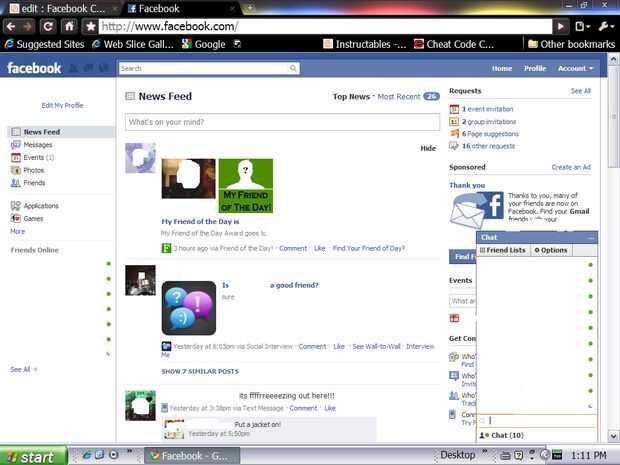Open the Suggested Sites bookmark
Viewport: 620px width, 465px height.
[44, 44]
